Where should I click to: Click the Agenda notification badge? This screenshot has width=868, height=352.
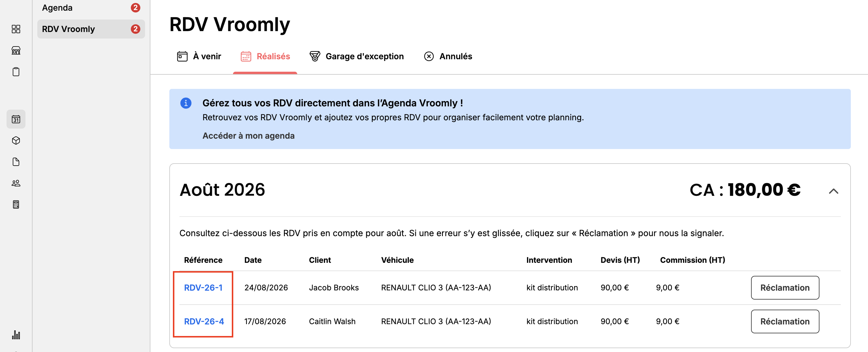click(x=135, y=7)
